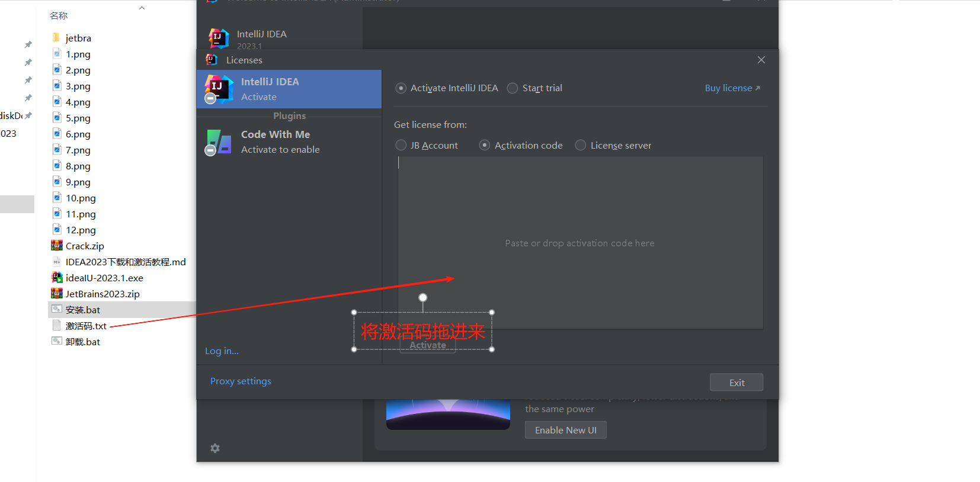
Task: Click the 9.png file icon
Action: tap(57, 181)
